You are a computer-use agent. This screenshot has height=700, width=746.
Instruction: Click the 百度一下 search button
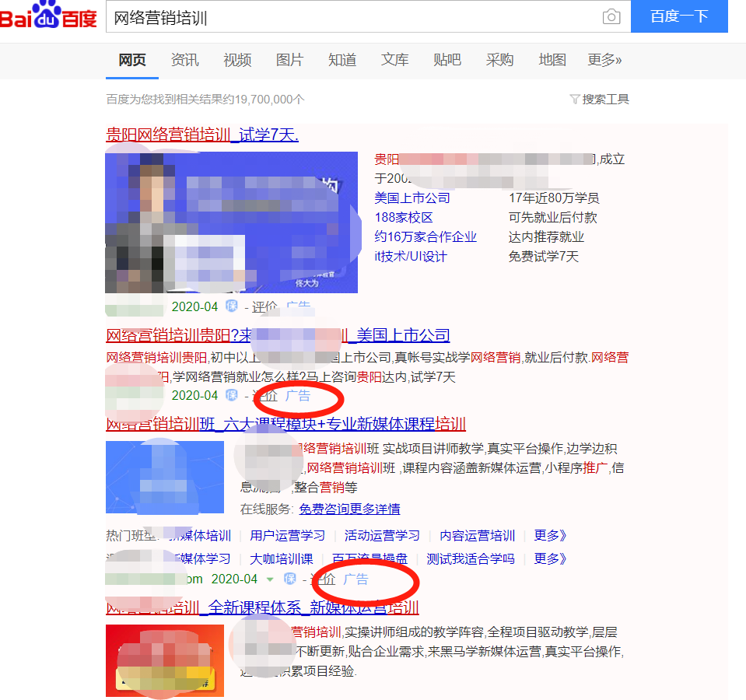point(679,16)
